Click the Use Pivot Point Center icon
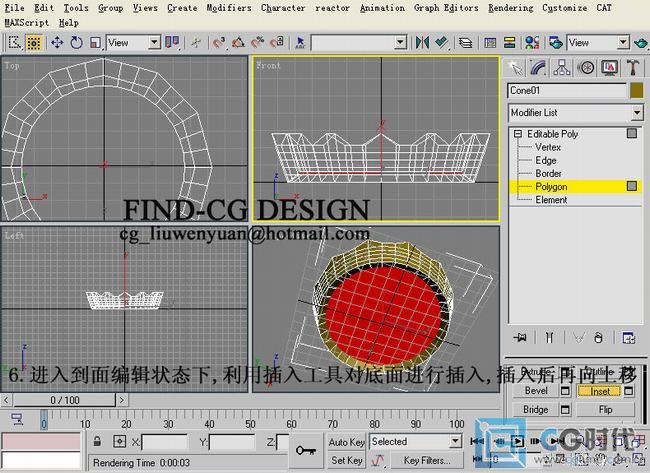This screenshot has height=473, width=650. 172,42
